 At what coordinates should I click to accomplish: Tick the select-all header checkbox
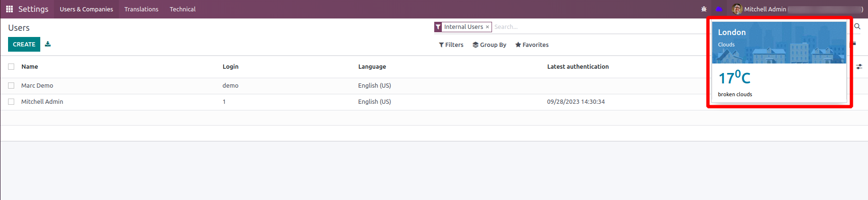tap(11, 67)
